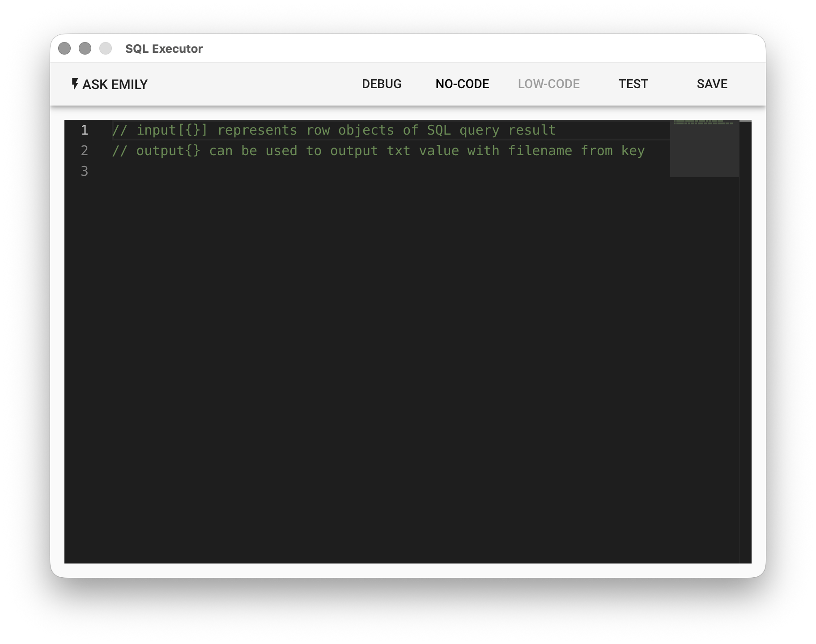This screenshot has height=644, width=816.
Task: Select the LOW-CODE view tab
Action: 548,84
